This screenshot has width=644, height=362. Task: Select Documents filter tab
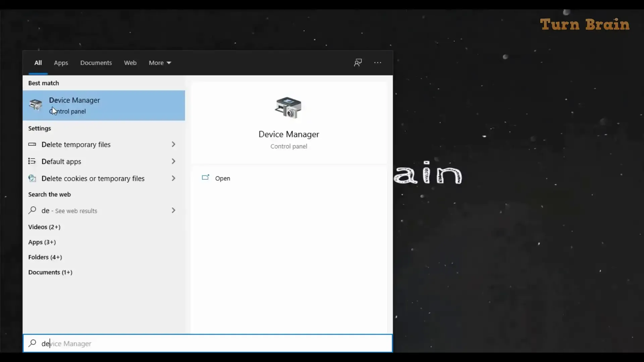point(96,62)
